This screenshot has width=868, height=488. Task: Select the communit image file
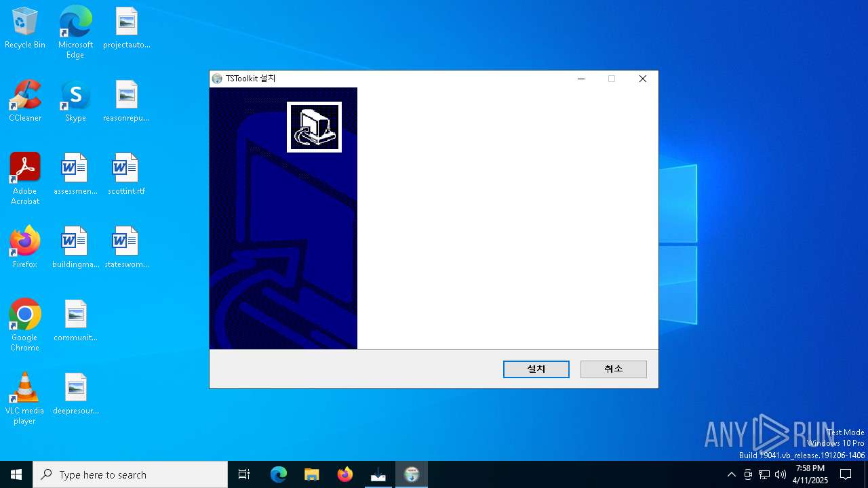click(75, 321)
